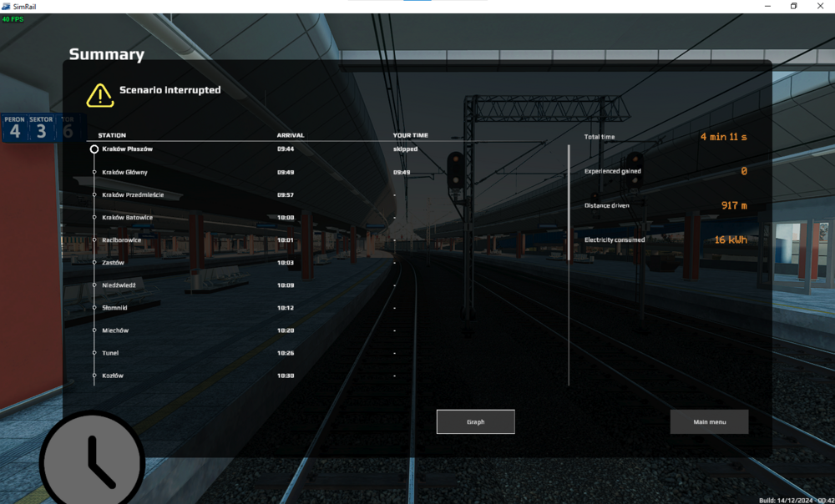Click the ARRIVAL column header

tap(291, 135)
